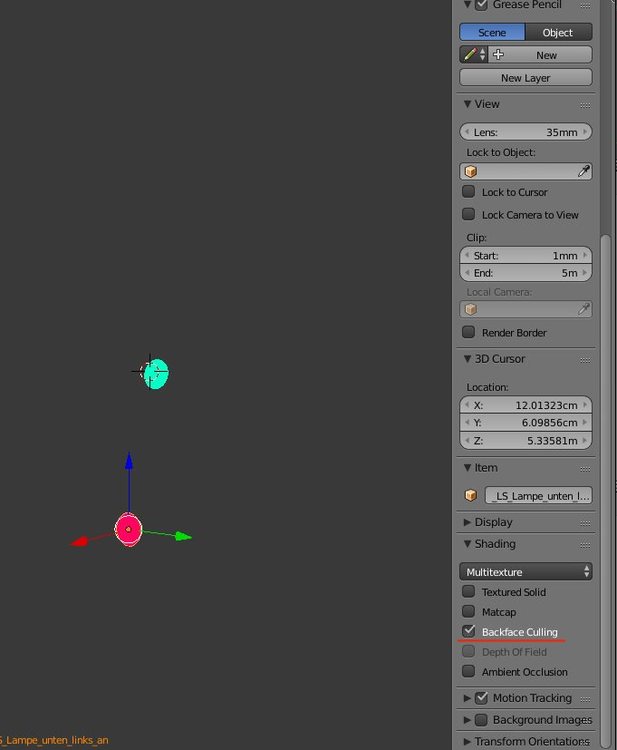Screen dimensions: 617x750
Task: Grab the View panel drag handle
Action: coord(585,105)
